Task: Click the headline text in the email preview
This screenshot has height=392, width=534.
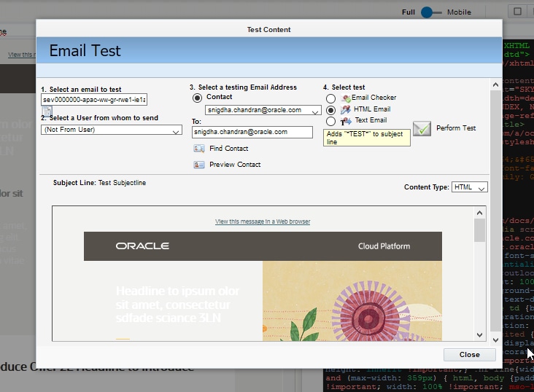Action: [x=177, y=305]
